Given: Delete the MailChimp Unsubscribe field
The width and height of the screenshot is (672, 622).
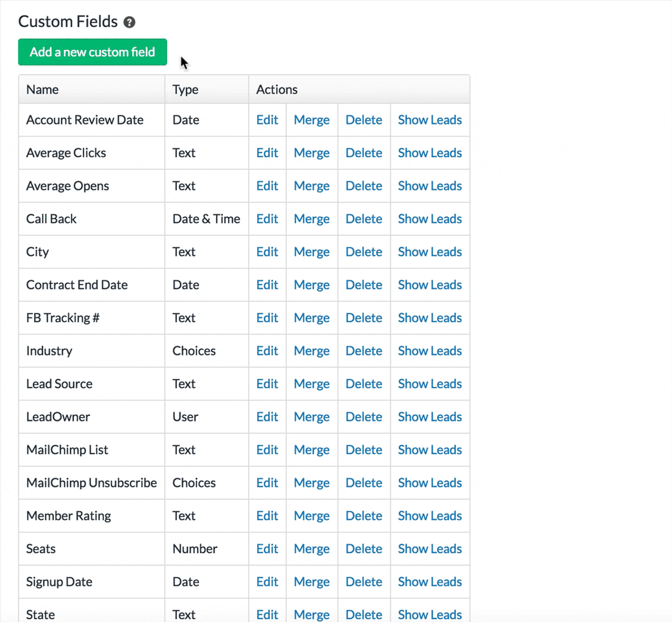Looking at the screenshot, I should [364, 483].
